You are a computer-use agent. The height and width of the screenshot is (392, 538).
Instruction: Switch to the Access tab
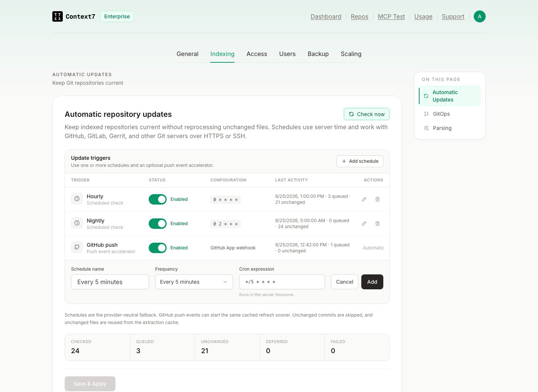point(257,54)
